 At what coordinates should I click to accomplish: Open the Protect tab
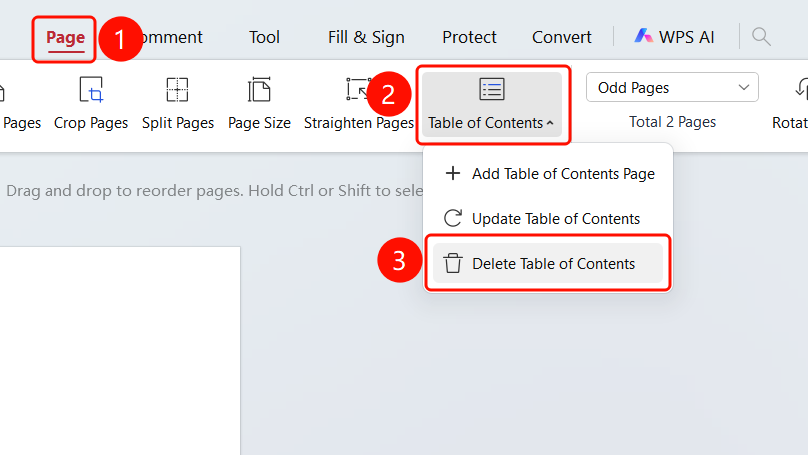point(469,37)
